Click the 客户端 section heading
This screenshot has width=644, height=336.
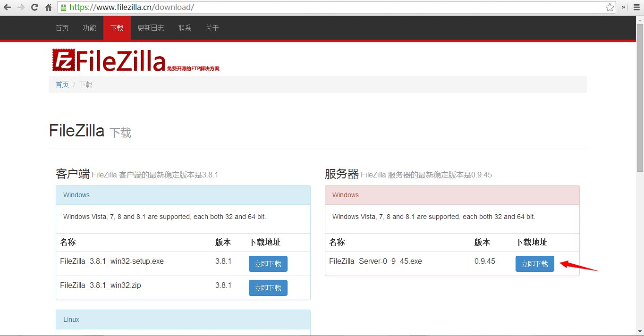coord(73,174)
